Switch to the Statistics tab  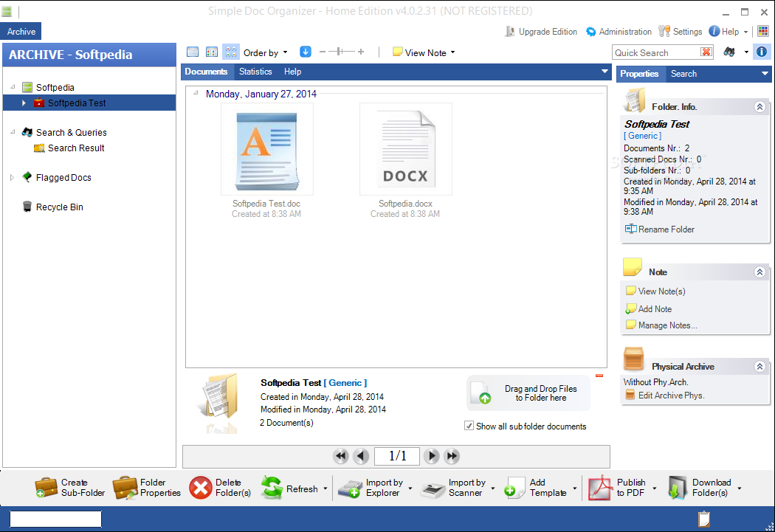pos(255,72)
